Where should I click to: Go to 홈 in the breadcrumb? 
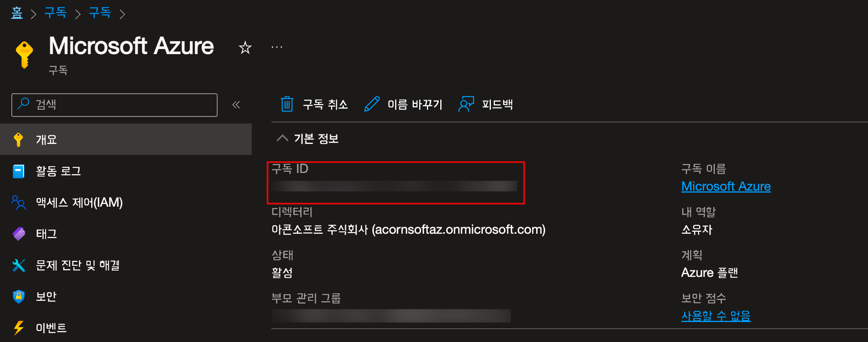pos(17,13)
